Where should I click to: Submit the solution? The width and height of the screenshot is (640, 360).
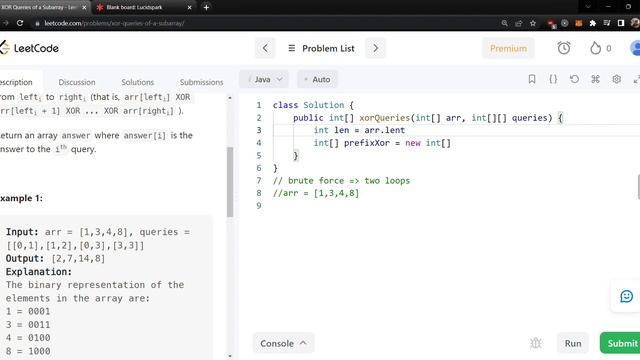point(620,343)
